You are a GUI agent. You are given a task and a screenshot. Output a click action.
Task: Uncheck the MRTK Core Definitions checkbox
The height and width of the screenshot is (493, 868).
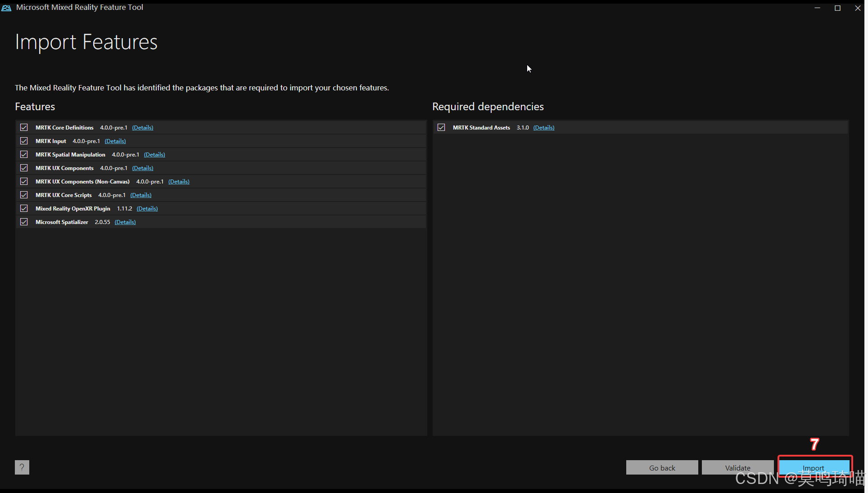pos(24,128)
